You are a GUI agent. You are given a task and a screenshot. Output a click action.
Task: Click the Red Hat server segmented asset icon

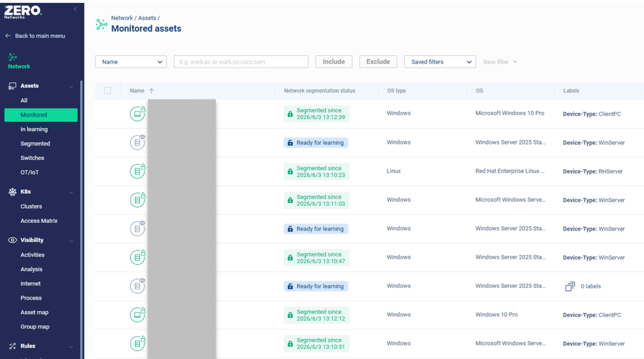pos(137,171)
